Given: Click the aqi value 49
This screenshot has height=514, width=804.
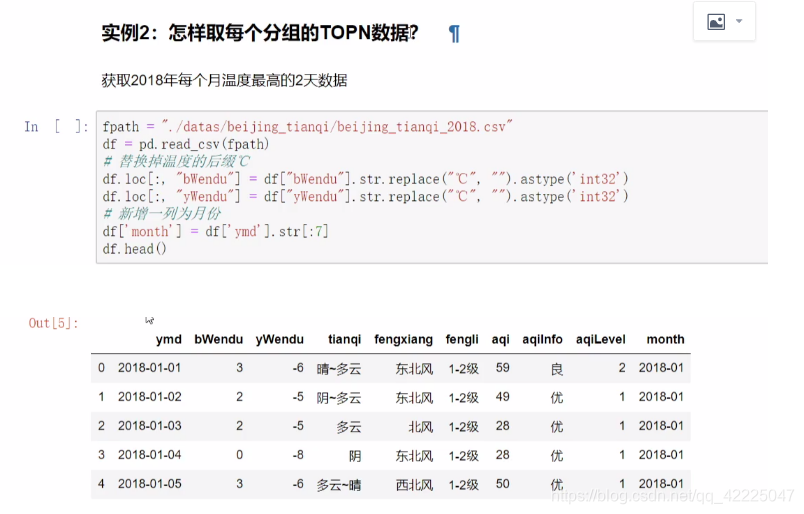Looking at the screenshot, I should 502,397.
